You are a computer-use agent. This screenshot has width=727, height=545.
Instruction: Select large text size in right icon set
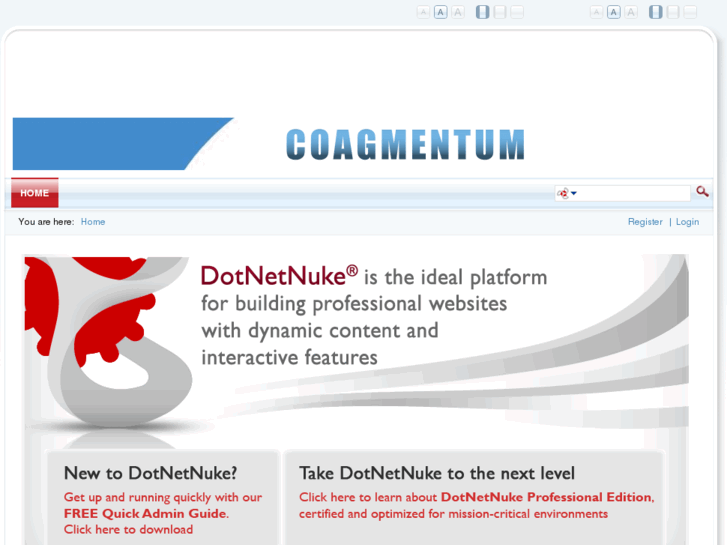(631, 12)
